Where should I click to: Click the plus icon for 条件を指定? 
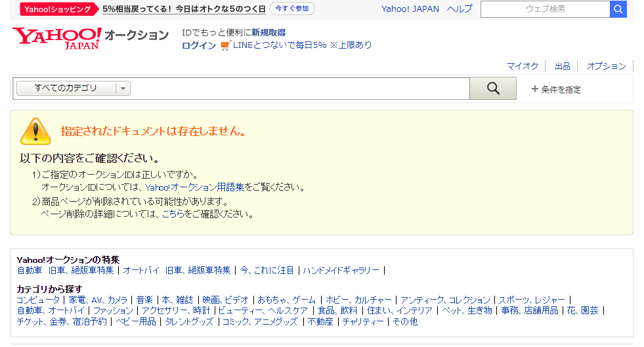[534, 89]
